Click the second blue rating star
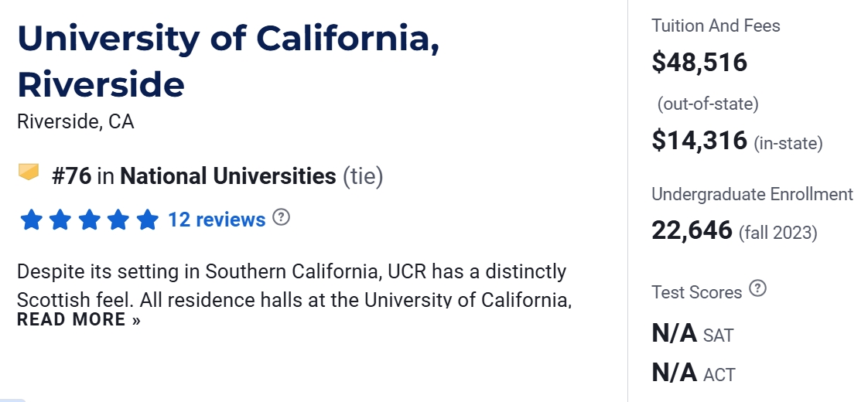This screenshot has height=402, width=868. 60,220
